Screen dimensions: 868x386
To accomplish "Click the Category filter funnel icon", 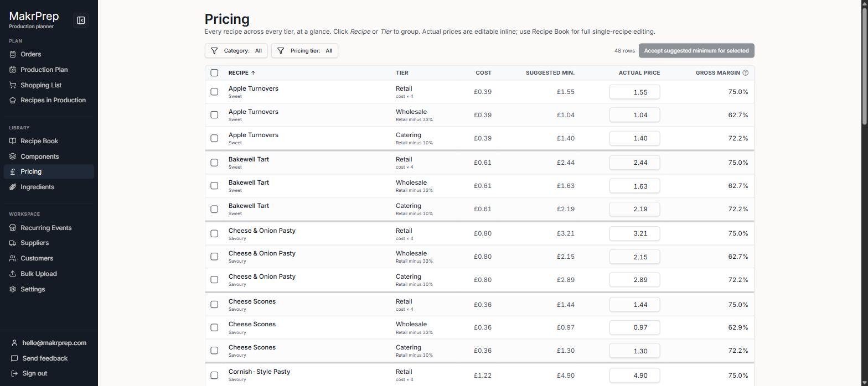I will (x=214, y=51).
